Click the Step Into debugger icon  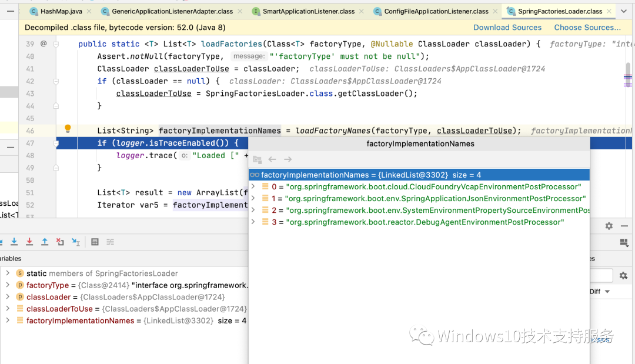coord(14,242)
